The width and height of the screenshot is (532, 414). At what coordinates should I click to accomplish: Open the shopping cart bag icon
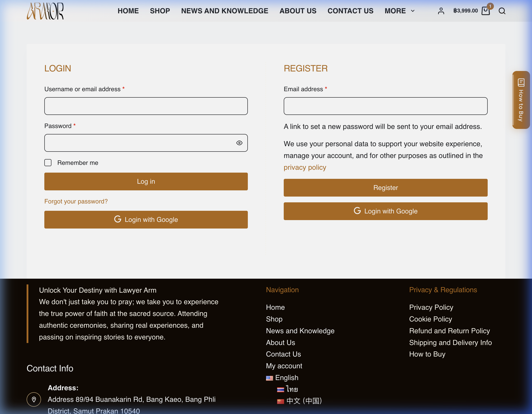tap(486, 11)
